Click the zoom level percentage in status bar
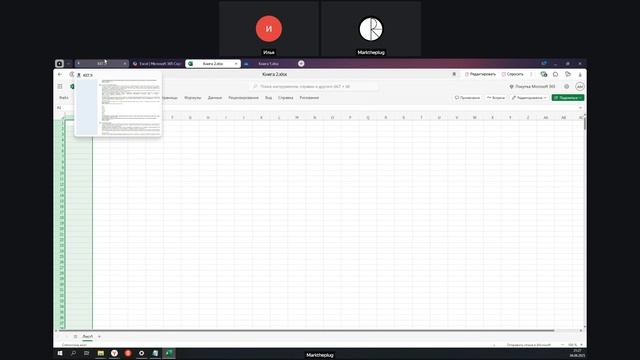This screenshot has height=360, width=640. tap(572, 345)
